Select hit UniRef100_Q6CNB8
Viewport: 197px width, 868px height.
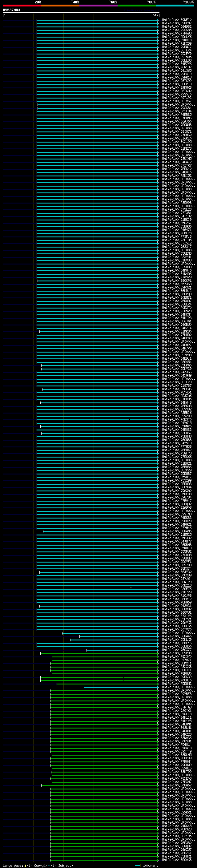[176, 440]
